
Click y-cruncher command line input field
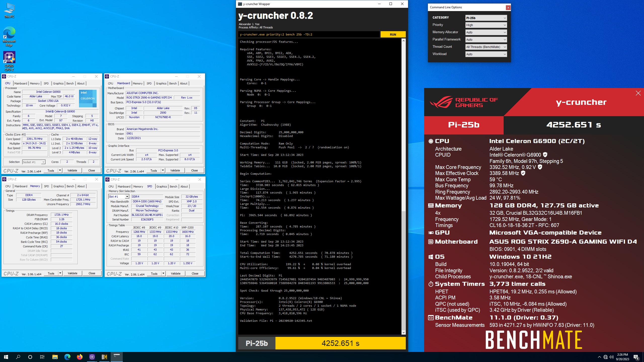(x=309, y=34)
